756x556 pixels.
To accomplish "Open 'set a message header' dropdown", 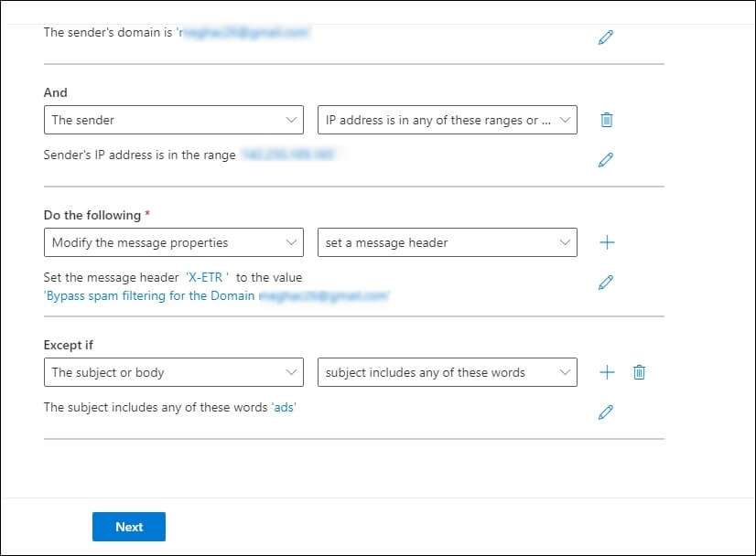I will point(448,242).
